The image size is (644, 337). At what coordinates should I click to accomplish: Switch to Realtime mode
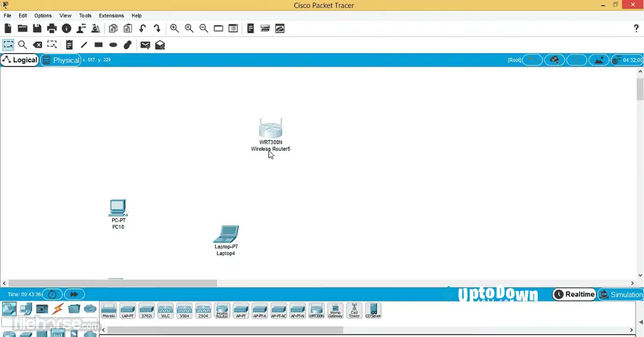(x=574, y=294)
